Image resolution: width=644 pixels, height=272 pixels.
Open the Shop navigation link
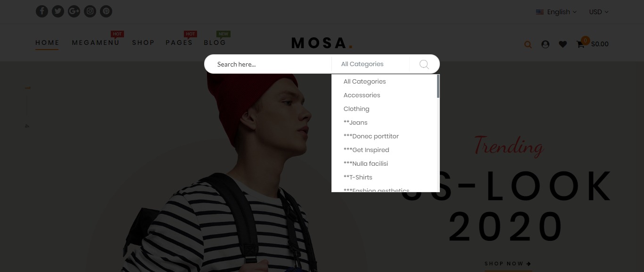[x=143, y=42]
